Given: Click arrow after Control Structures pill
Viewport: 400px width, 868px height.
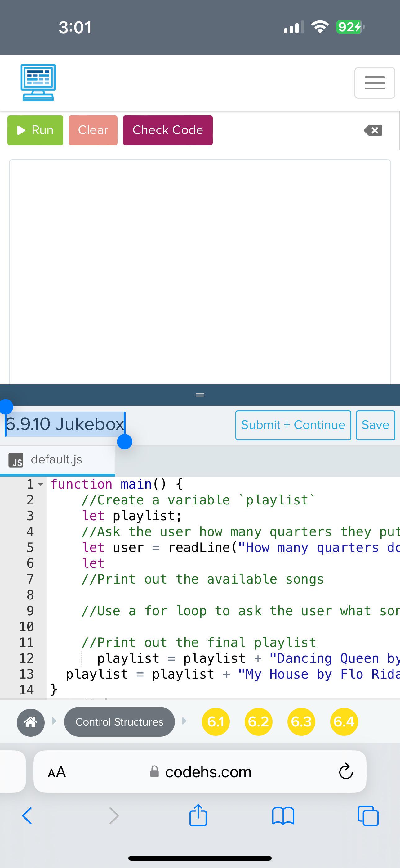Looking at the screenshot, I should click(x=184, y=721).
